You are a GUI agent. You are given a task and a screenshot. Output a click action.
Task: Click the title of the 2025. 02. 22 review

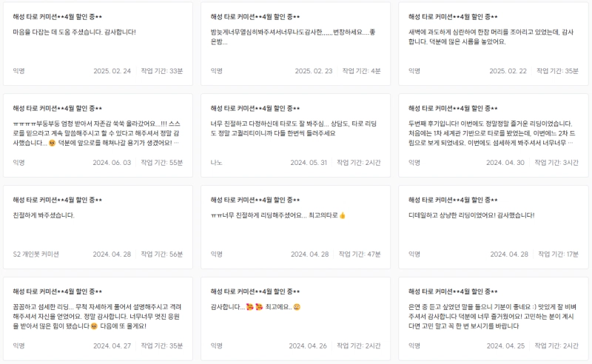click(x=453, y=16)
